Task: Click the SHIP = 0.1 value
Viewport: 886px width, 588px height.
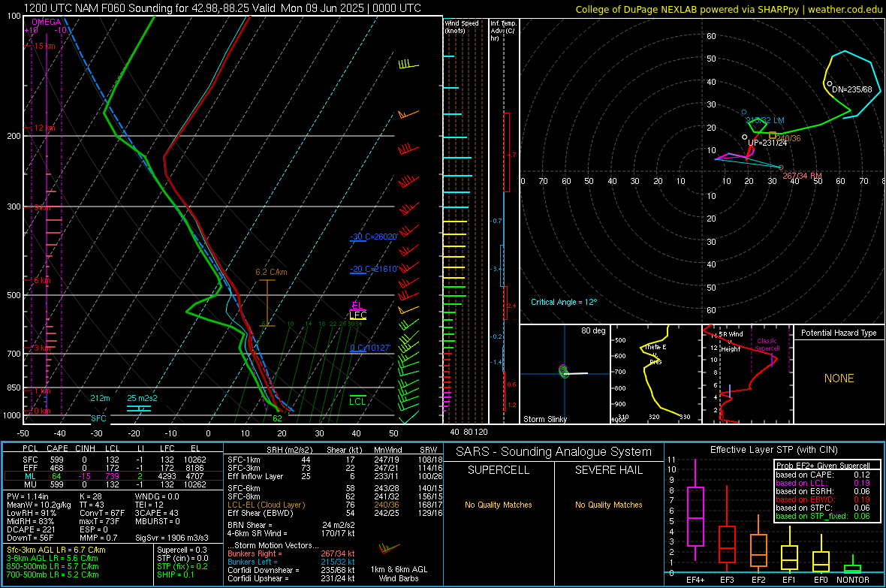Action: (x=176, y=574)
